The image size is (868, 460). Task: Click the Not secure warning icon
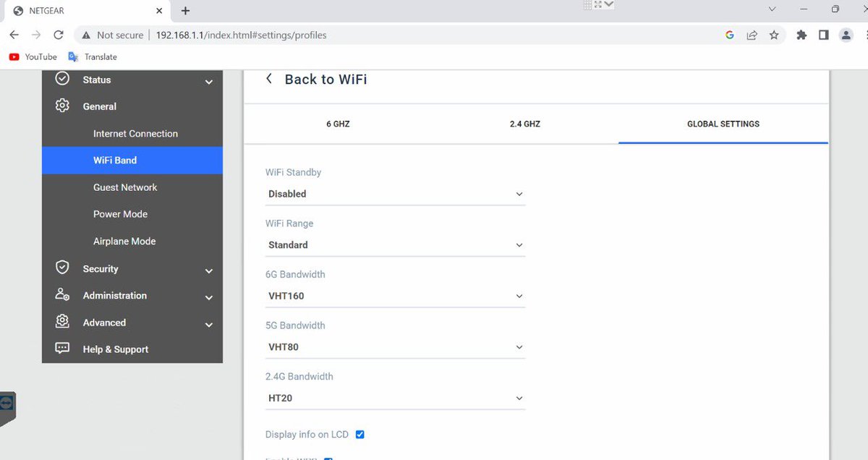coord(86,35)
